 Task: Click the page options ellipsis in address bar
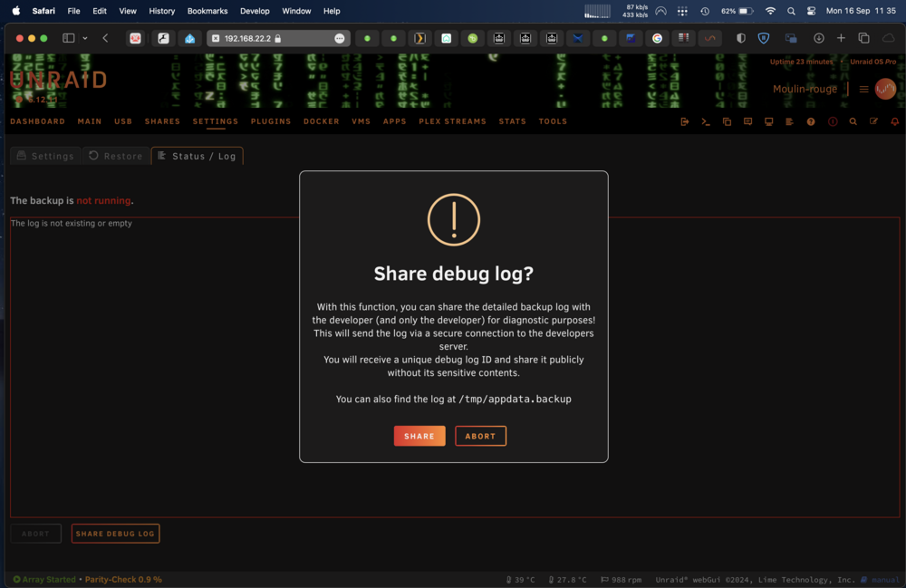(x=340, y=38)
